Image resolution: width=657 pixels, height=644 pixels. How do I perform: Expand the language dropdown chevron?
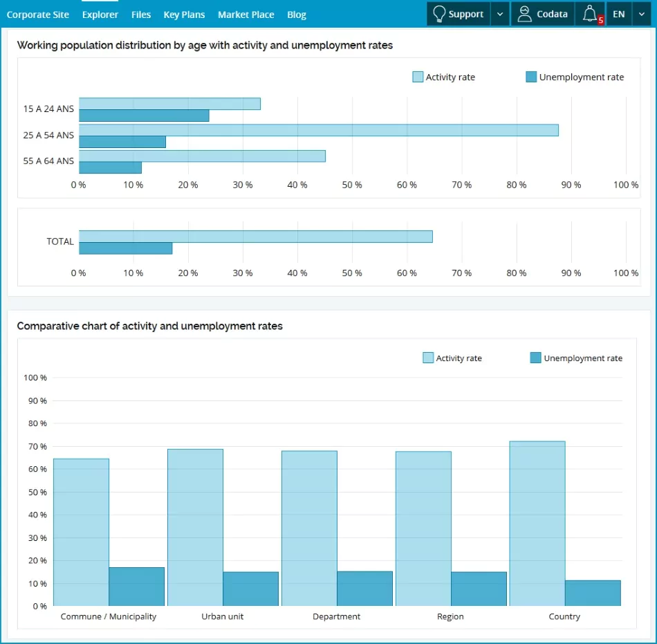coord(642,14)
